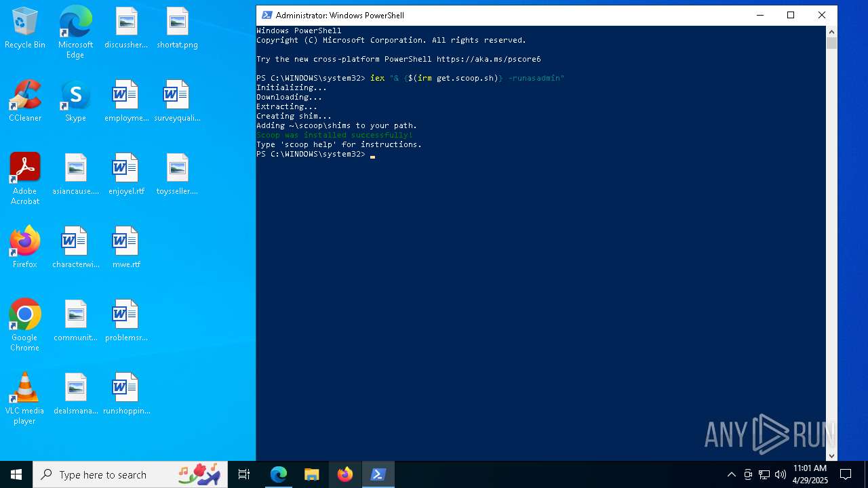
Task: Select the Skype desktop shortcut
Action: click(75, 102)
